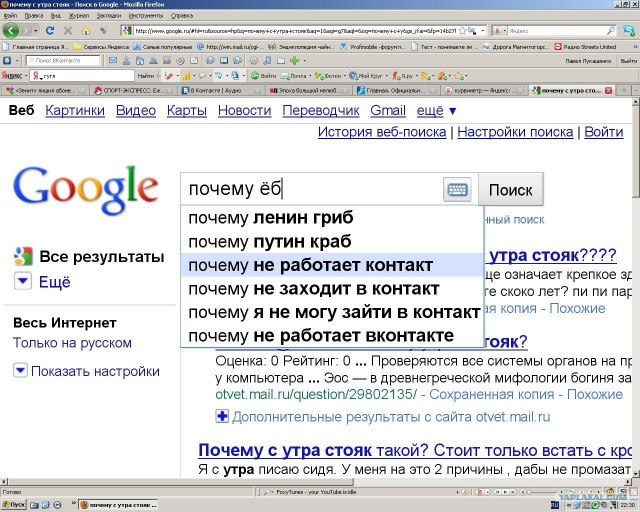This screenshot has width=640, height=512.
Task: Close the active 'почему с утра сто...' tab
Action: (x=609, y=90)
